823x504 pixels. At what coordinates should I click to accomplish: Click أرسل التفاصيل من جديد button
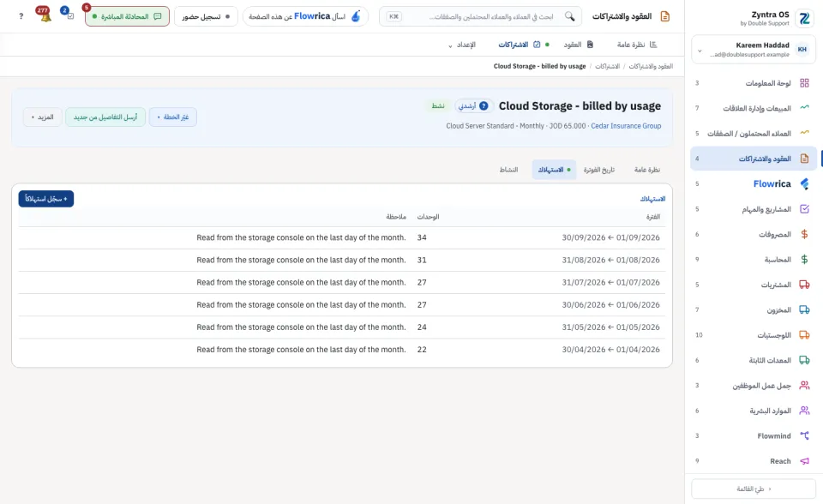105,117
